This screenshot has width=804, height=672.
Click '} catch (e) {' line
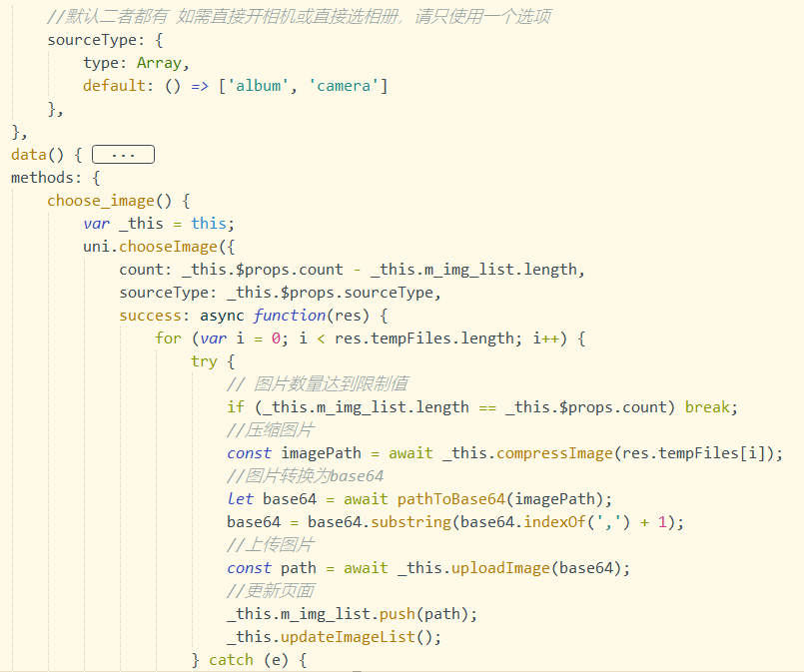(x=249, y=660)
